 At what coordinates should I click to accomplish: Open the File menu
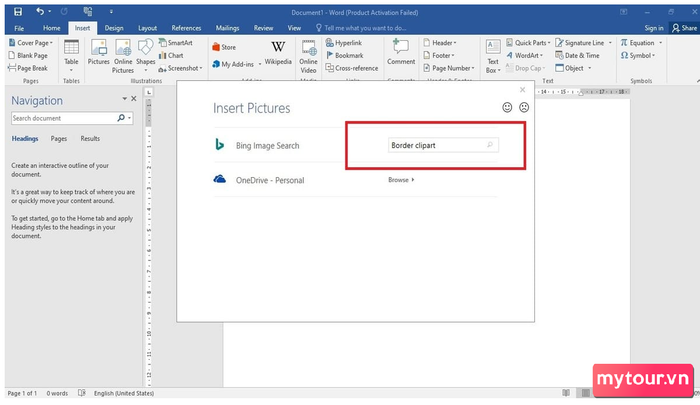tap(19, 28)
